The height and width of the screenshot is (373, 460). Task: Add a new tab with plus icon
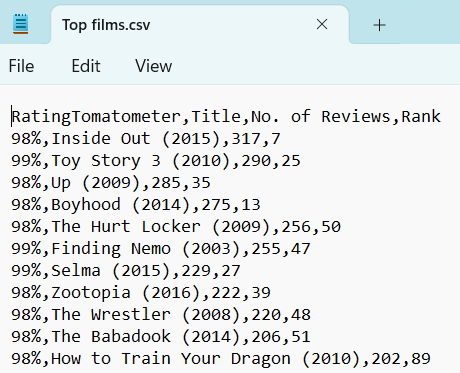tap(379, 25)
